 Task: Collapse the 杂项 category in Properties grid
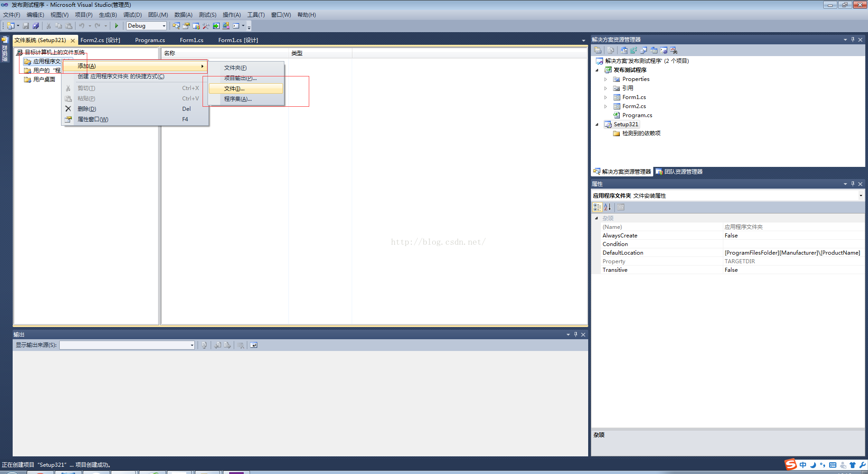[x=596, y=218]
